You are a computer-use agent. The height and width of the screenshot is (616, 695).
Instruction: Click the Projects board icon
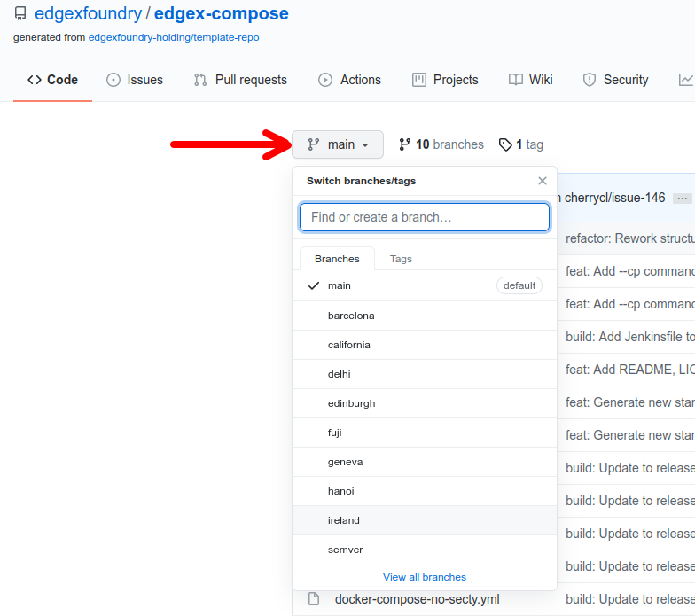pos(419,80)
